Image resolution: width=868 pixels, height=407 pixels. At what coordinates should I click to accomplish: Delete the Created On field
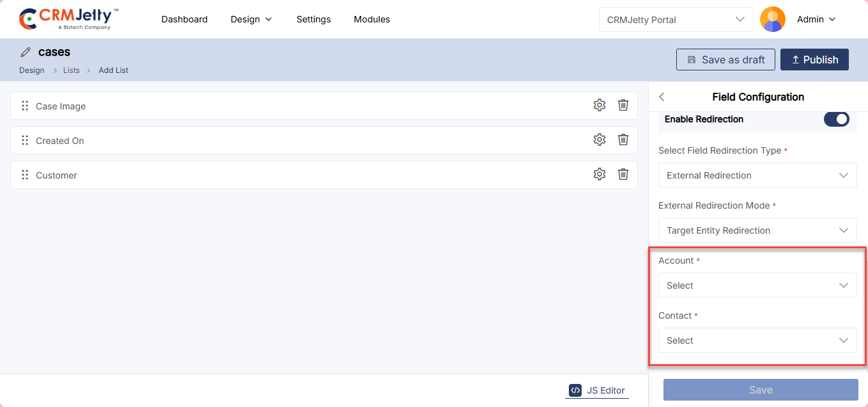[623, 140]
